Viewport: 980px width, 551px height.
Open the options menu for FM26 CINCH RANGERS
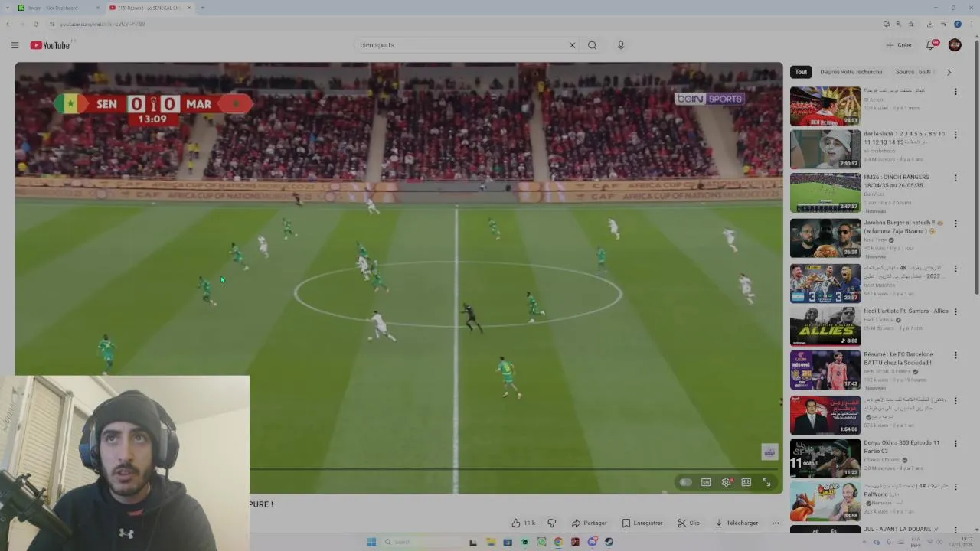tap(955, 178)
